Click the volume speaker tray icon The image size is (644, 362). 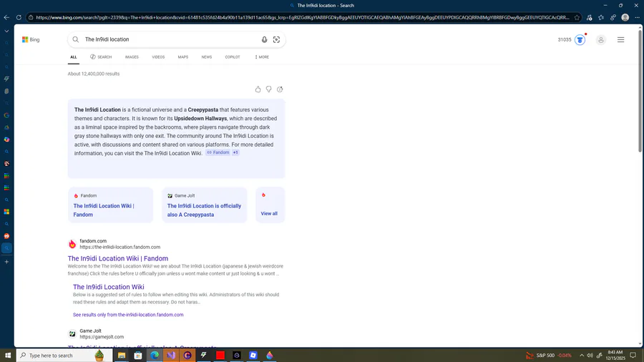tap(590, 355)
